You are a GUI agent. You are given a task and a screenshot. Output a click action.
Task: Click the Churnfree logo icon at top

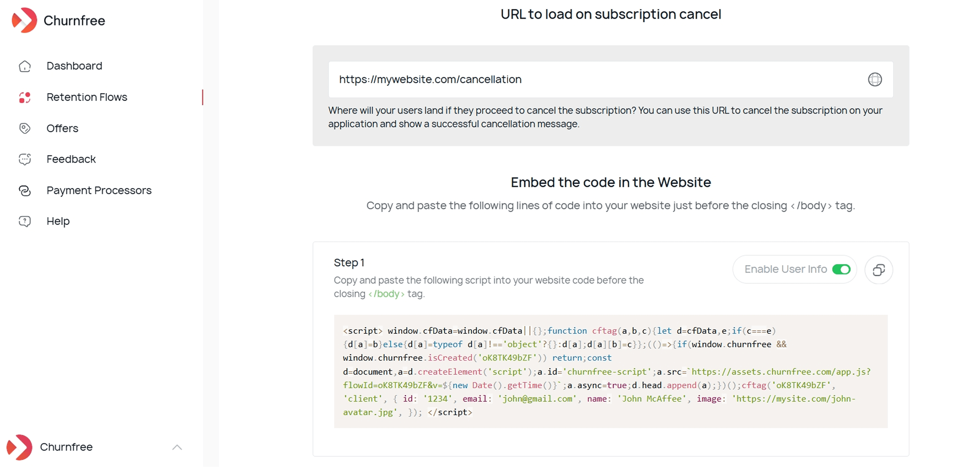pyautogui.click(x=24, y=20)
